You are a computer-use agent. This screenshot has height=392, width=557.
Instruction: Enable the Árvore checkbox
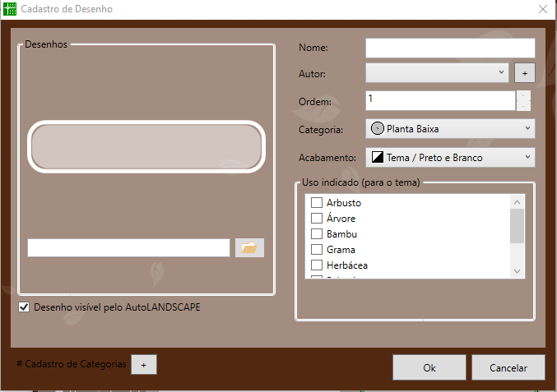[316, 219]
